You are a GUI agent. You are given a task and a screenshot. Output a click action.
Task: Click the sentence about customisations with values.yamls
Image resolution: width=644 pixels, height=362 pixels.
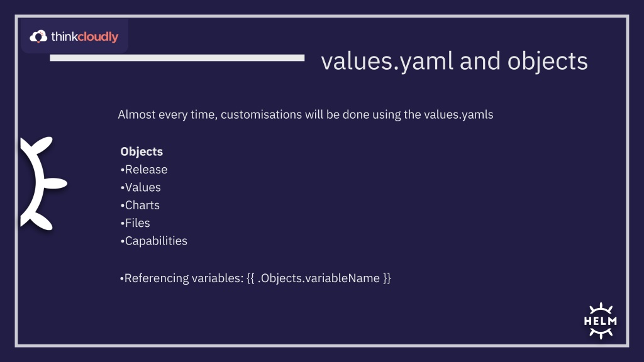(306, 114)
